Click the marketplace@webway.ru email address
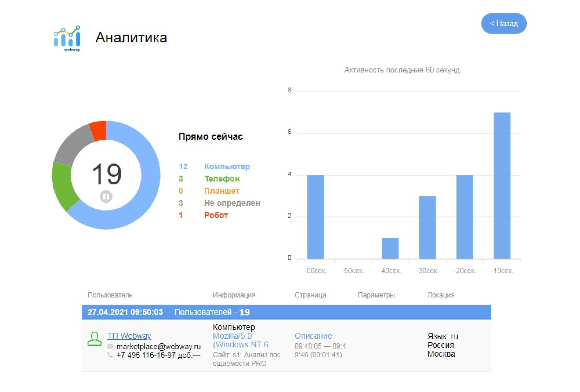Image resolution: width=580 pixels, height=392 pixels. click(x=159, y=346)
